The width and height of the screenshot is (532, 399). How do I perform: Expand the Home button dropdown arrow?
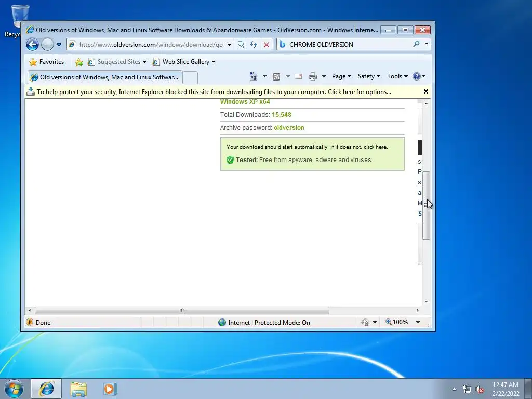264,76
